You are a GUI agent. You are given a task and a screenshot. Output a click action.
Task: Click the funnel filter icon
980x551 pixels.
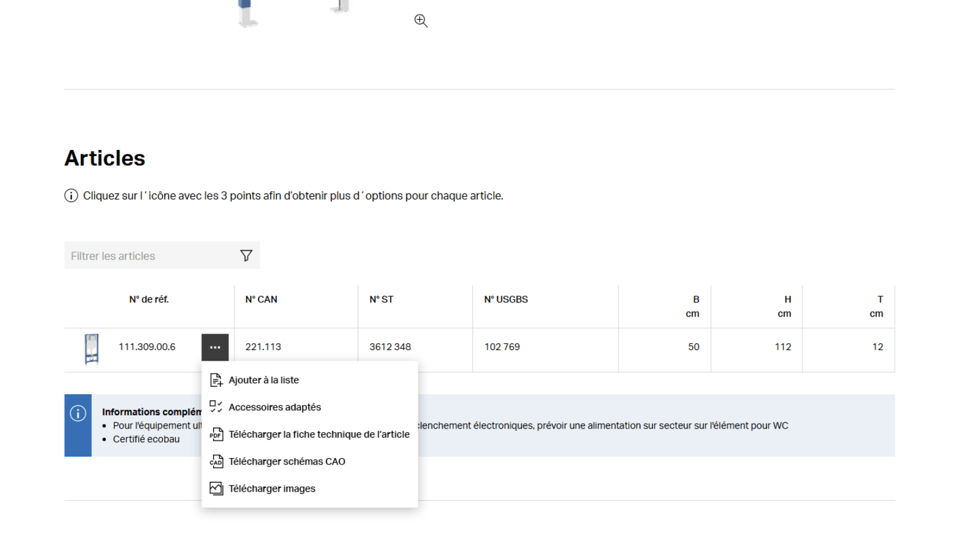point(246,256)
